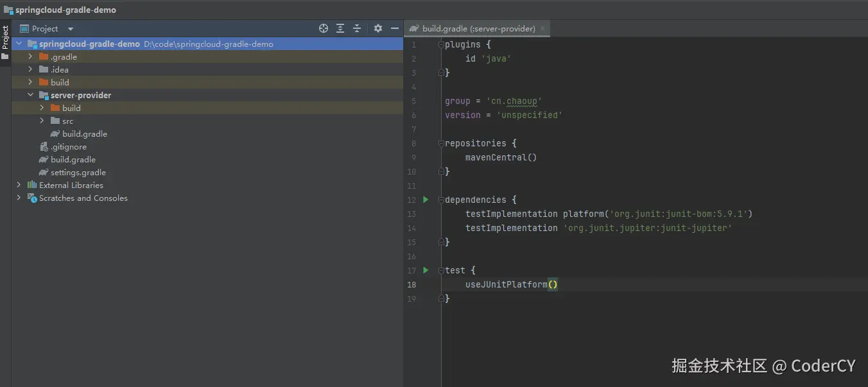Viewport: 868px width, 387px height.
Task: Expand External Libraries node
Action: click(19, 185)
